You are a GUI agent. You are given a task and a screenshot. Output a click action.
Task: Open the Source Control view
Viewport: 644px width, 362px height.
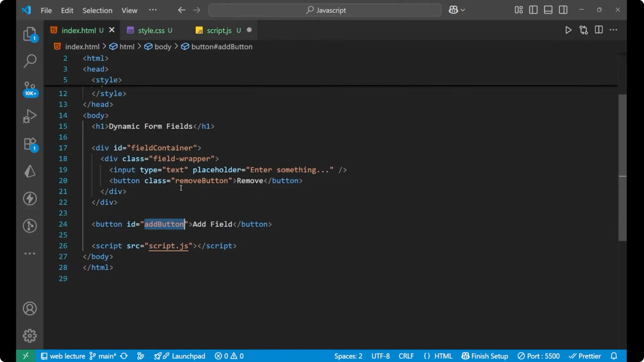[x=30, y=88]
